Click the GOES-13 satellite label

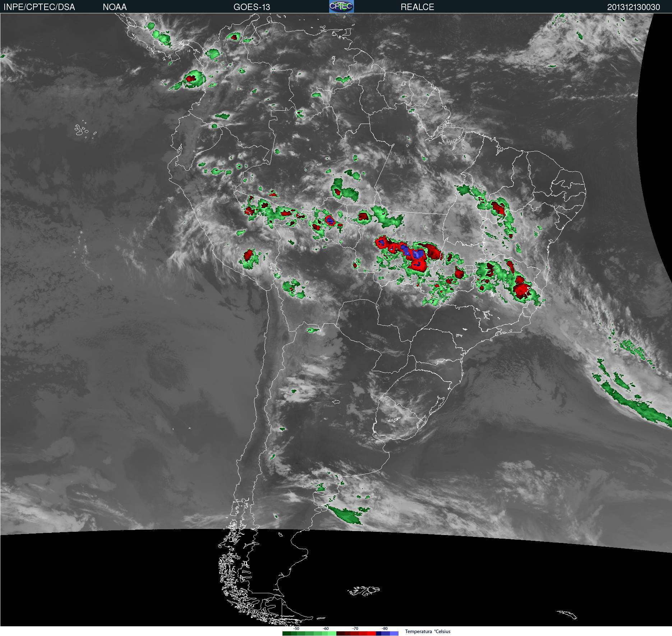tap(252, 7)
